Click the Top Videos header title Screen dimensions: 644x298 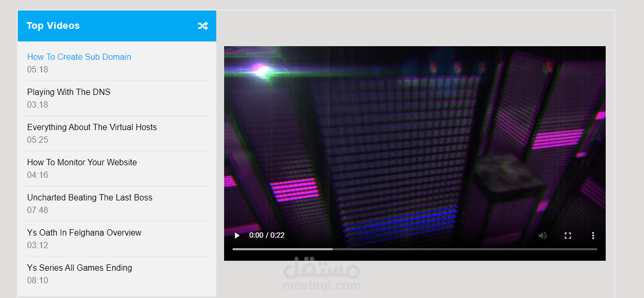pos(53,26)
